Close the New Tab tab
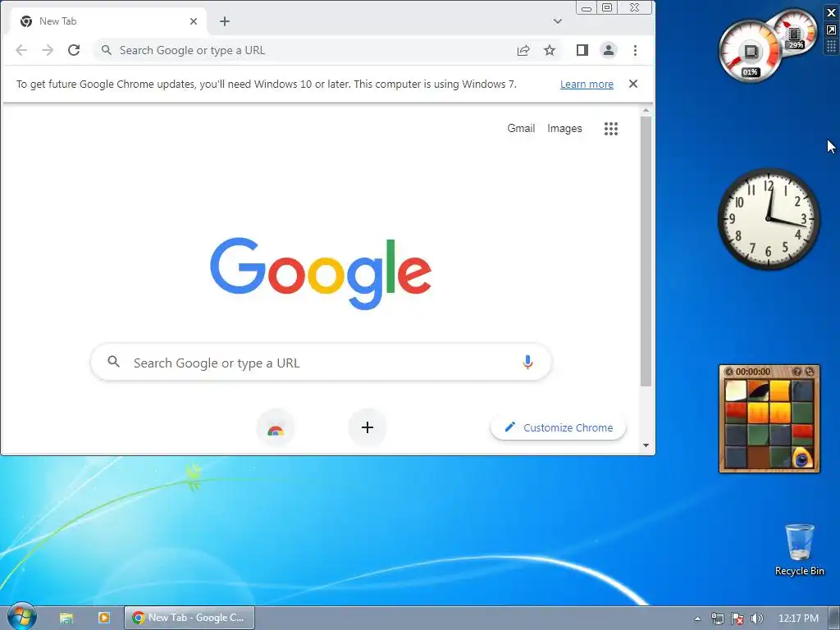The height and width of the screenshot is (630, 840). click(x=194, y=21)
